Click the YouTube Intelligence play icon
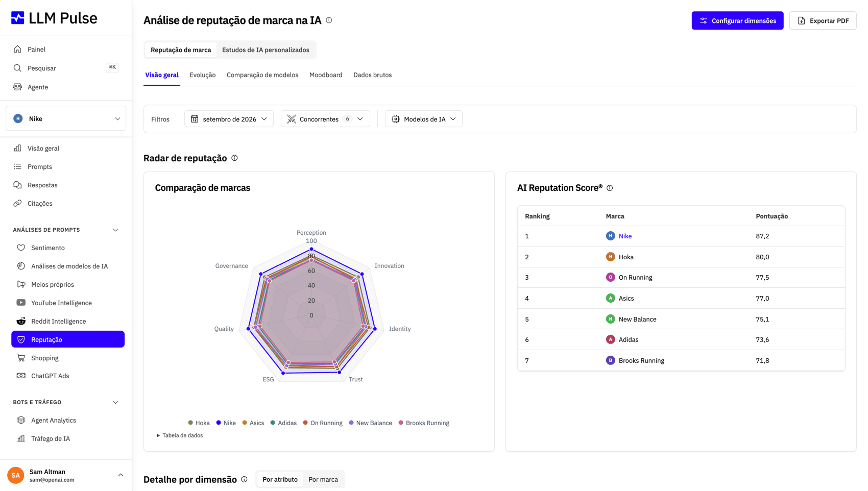The height and width of the screenshot is (491, 868). tap(21, 303)
